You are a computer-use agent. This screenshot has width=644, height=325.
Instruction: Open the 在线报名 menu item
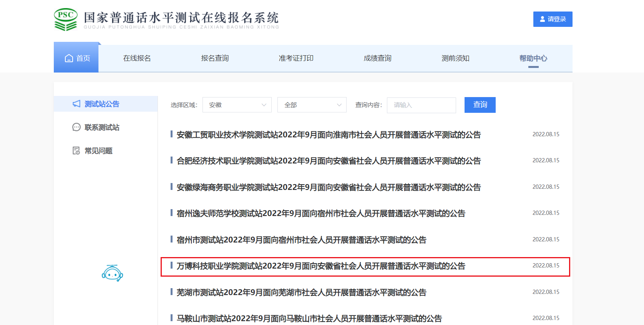[137, 58]
